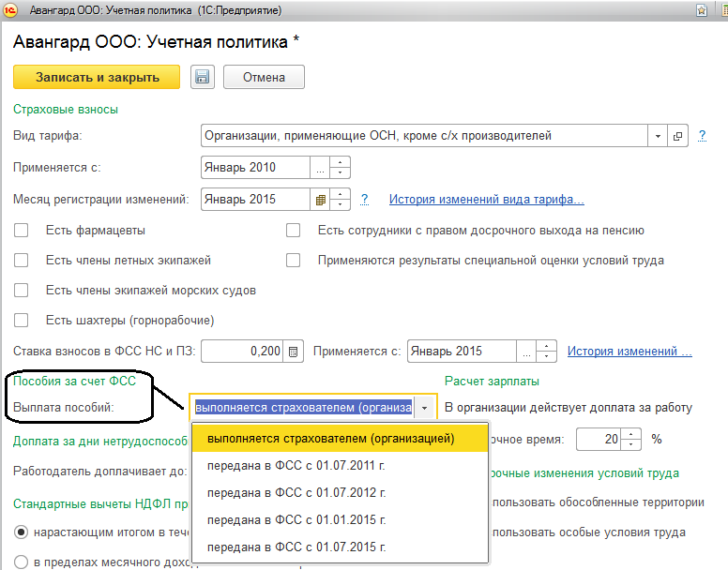Toggle Есть шахтеры (горнорабочие) checkbox
The image size is (728, 570).
(x=22, y=321)
